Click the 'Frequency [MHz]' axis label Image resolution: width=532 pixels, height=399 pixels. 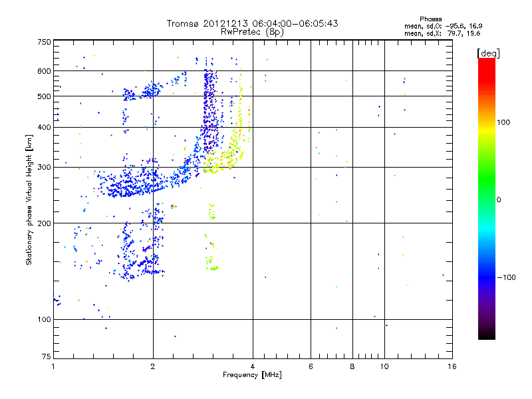(252, 375)
